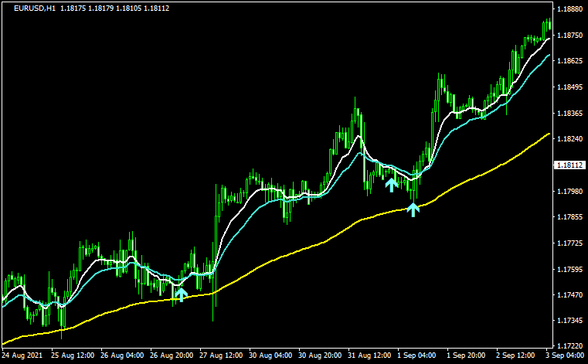Click the cyan buy arrow near 26 Aug 20:00
This screenshot has width=588, height=364.
point(181,294)
